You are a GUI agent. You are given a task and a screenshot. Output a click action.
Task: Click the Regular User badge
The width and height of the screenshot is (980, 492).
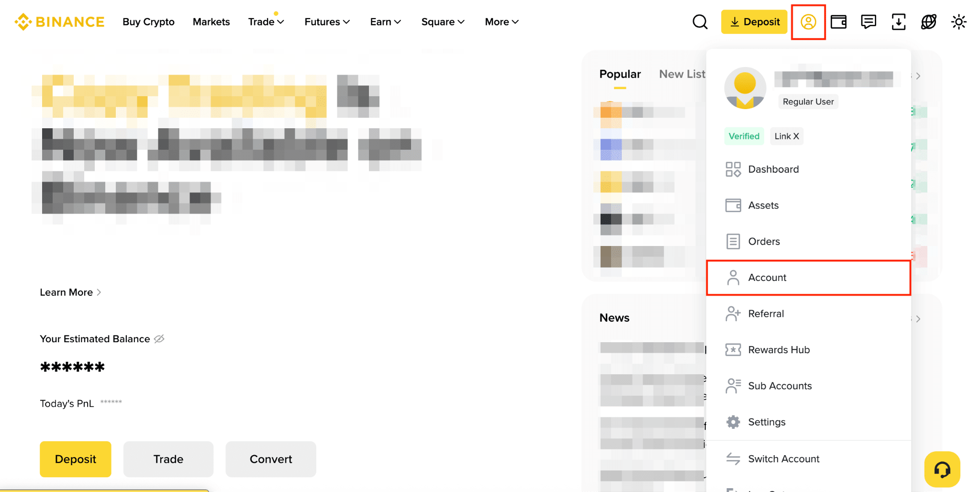pos(808,102)
